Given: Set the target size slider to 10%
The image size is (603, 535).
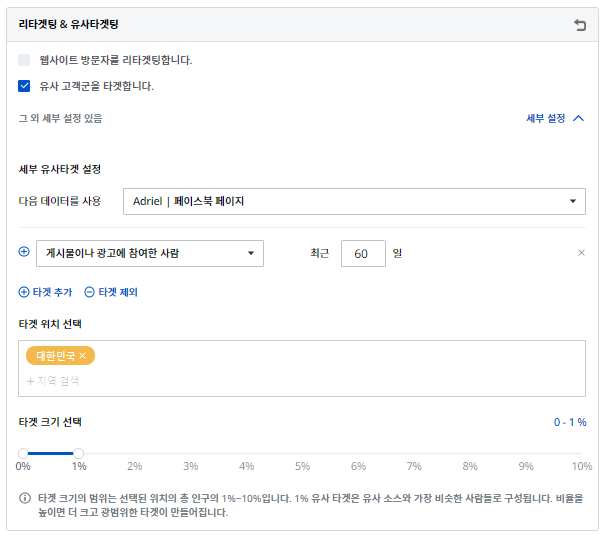Looking at the screenshot, I should [x=582, y=453].
